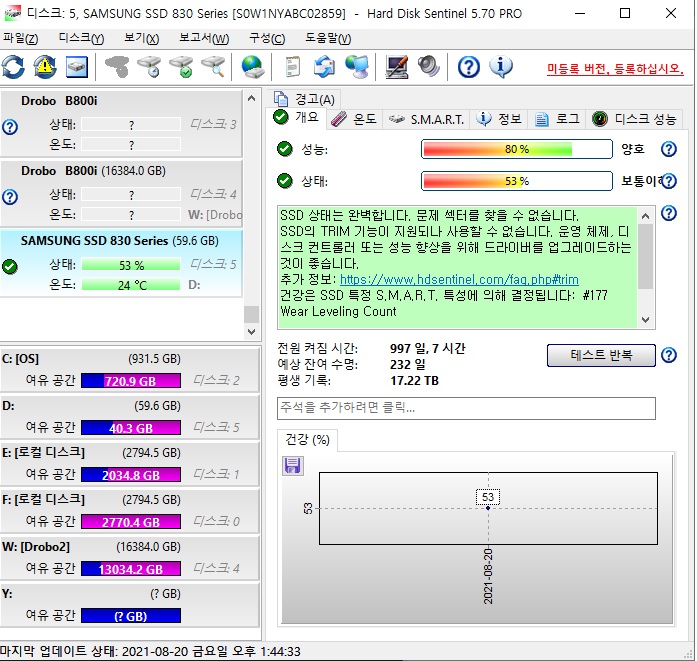Open the 디스크(Y) menu

point(81,39)
